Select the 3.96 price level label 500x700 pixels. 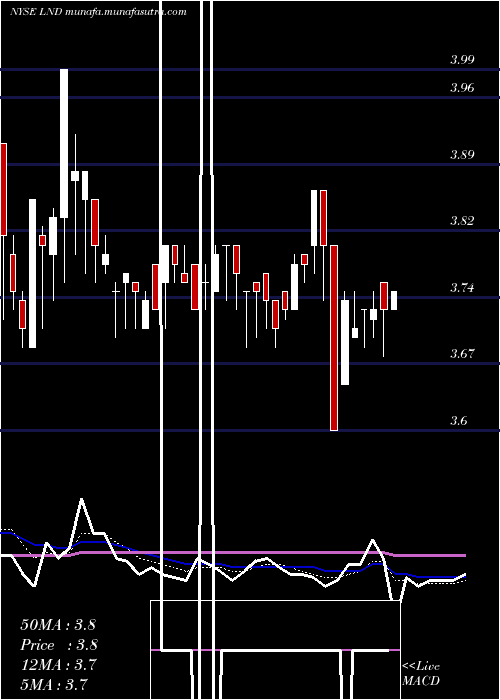click(x=462, y=88)
